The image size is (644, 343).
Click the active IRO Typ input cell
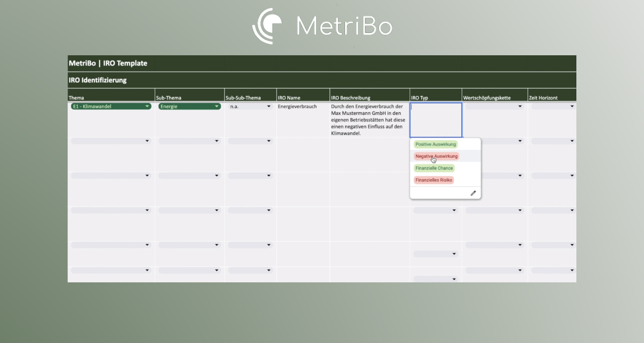pos(436,120)
